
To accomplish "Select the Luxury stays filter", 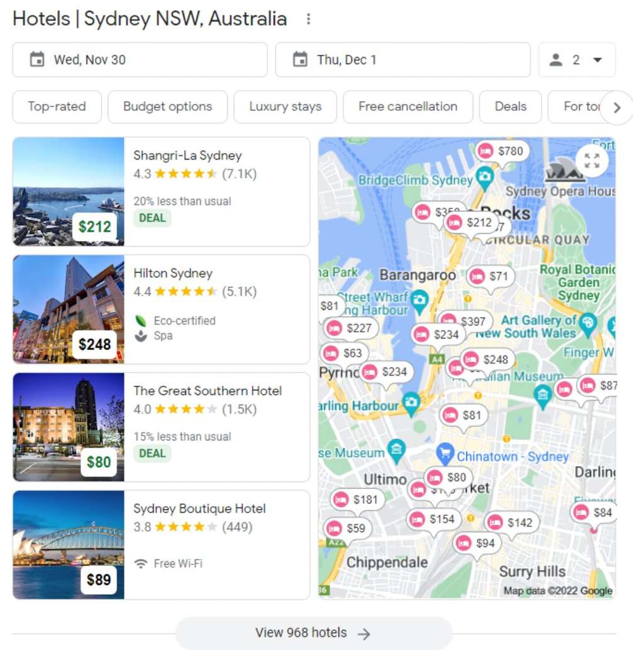I will pyautogui.click(x=285, y=107).
